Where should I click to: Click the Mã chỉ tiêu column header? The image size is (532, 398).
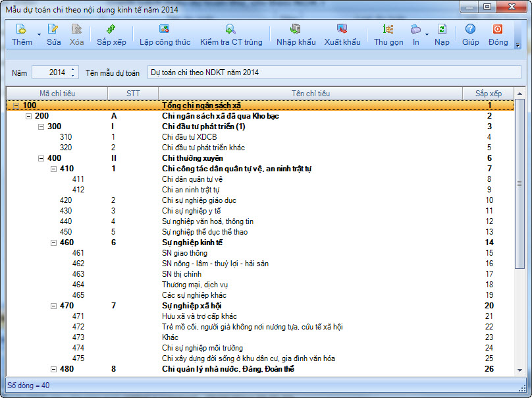coord(57,94)
